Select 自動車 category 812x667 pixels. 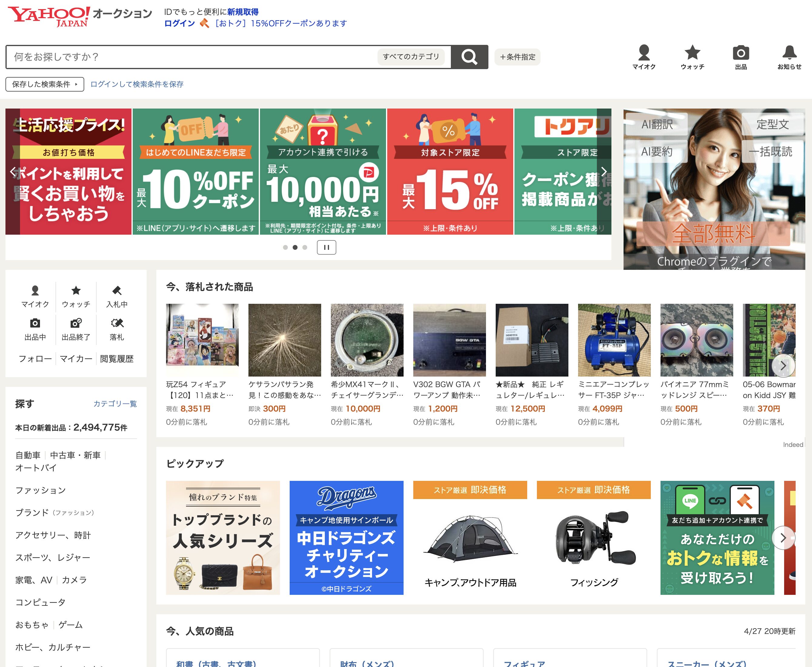coord(28,455)
